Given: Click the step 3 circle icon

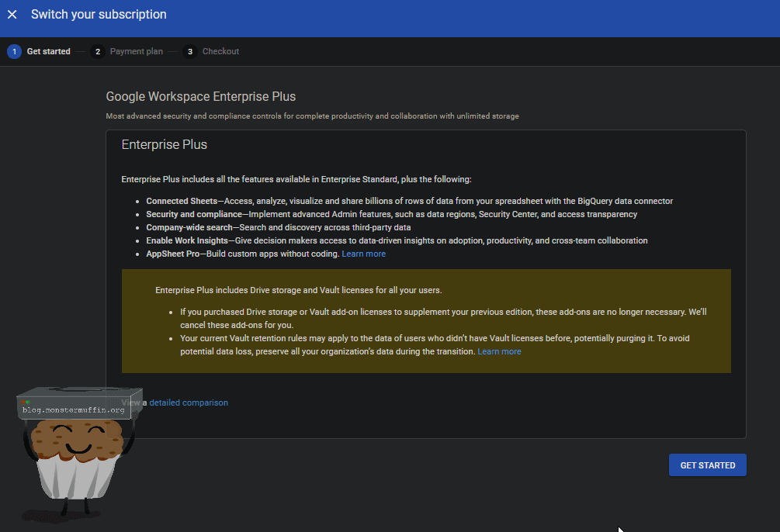Looking at the screenshot, I should pos(189,52).
